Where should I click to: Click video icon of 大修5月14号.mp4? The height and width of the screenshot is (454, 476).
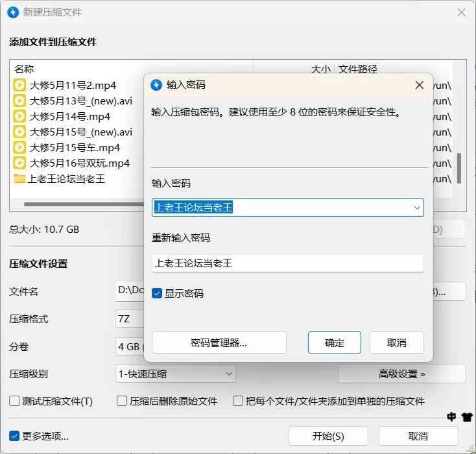pos(20,116)
